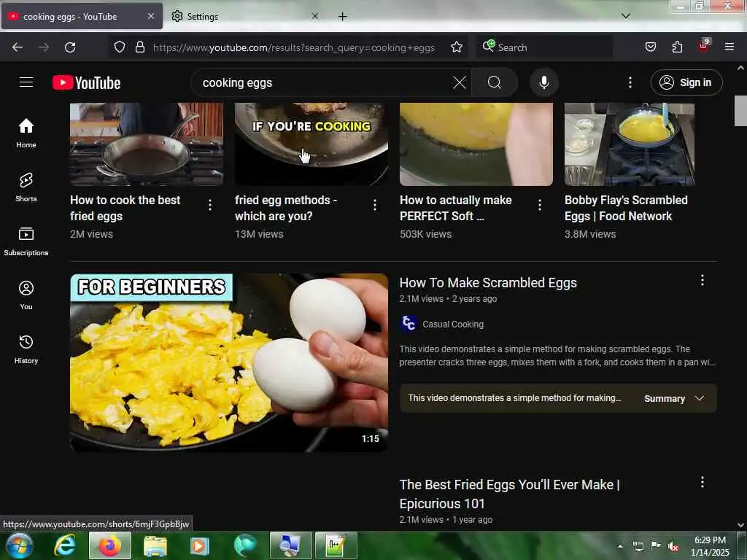This screenshot has width=747, height=560.
Task: Expand the list all tabs chevron
Action: [625, 16]
